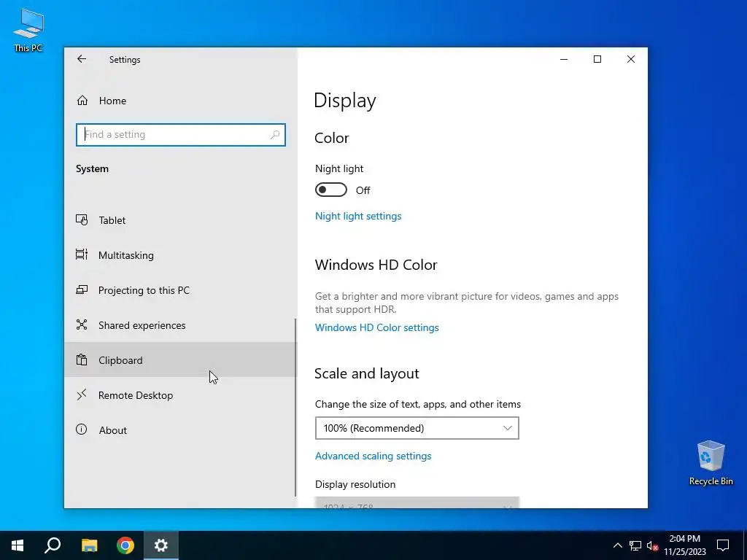Screen dimensions: 747x560
Task: Open muted volume tray icon
Action: [x=653, y=545]
